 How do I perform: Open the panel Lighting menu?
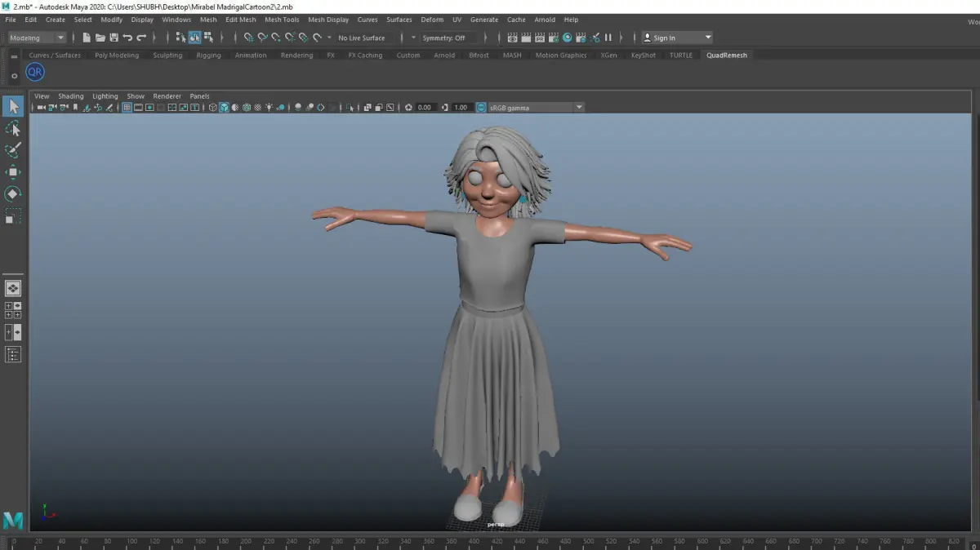click(x=105, y=96)
